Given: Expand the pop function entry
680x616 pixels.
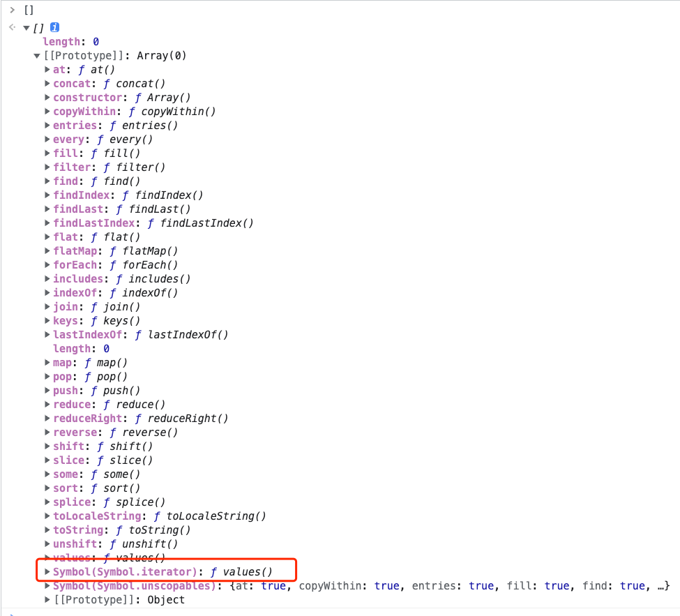Looking at the screenshot, I should (x=47, y=376).
